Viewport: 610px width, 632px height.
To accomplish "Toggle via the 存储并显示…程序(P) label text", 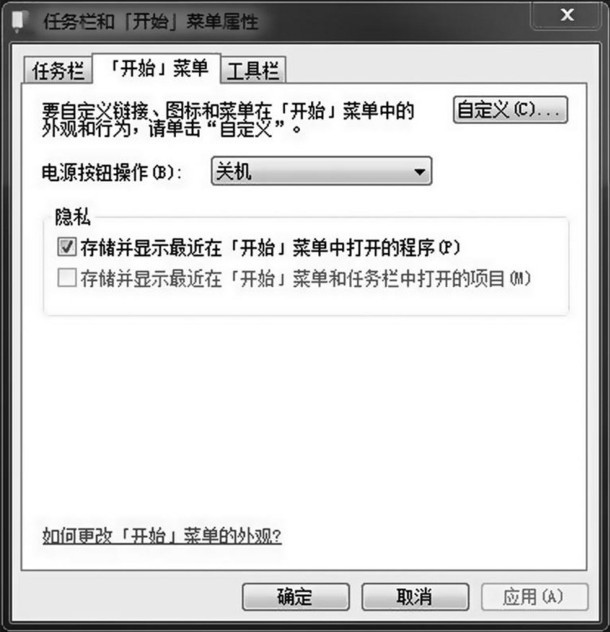I will pyautogui.click(x=270, y=247).
